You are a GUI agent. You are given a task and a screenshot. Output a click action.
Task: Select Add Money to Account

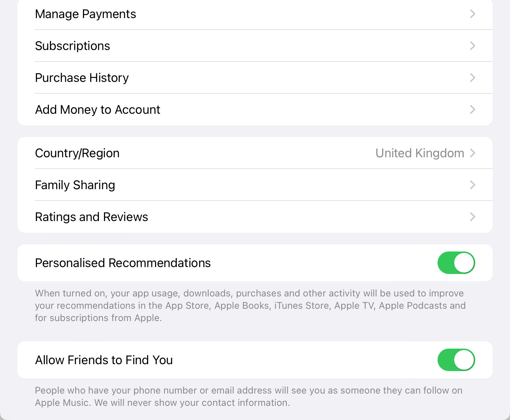click(98, 110)
